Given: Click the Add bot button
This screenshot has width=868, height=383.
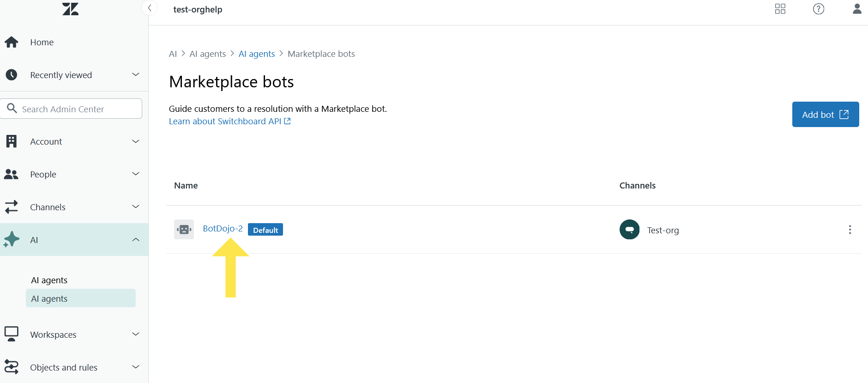Looking at the screenshot, I should coord(825,115).
